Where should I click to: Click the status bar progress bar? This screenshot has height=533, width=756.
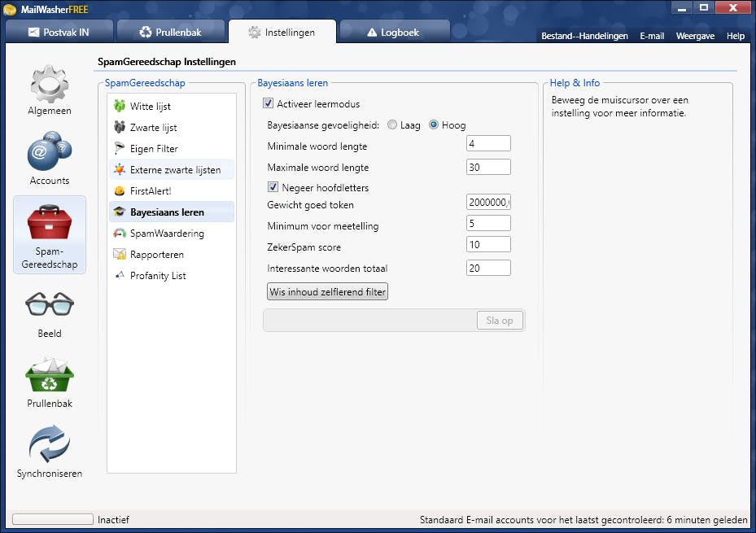pos(53,519)
